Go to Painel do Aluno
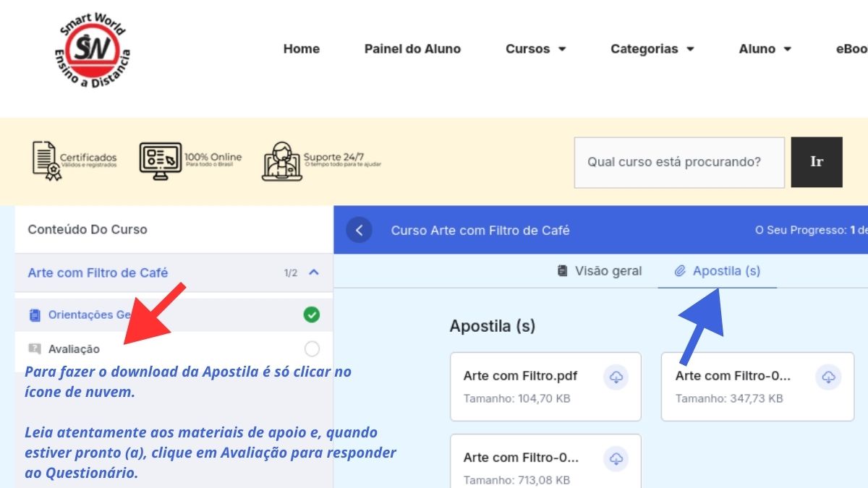The height and width of the screenshot is (488, 868). 412,49
